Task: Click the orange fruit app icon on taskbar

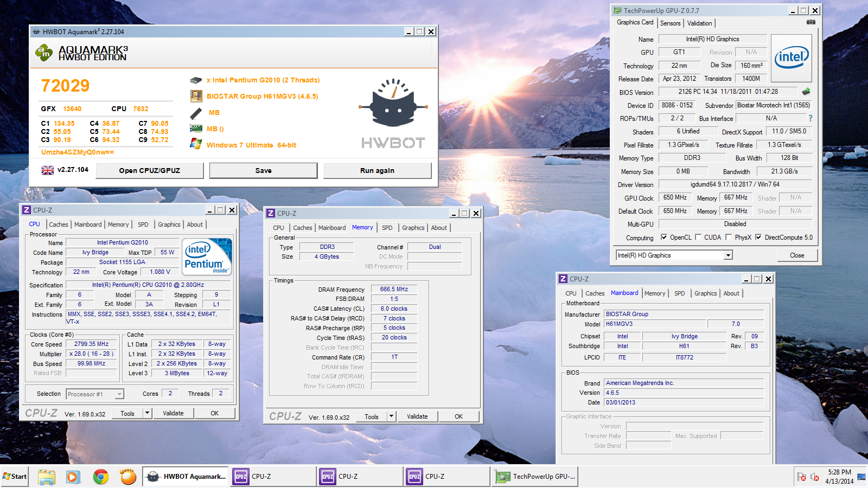Action: click(x=128, y=477)
